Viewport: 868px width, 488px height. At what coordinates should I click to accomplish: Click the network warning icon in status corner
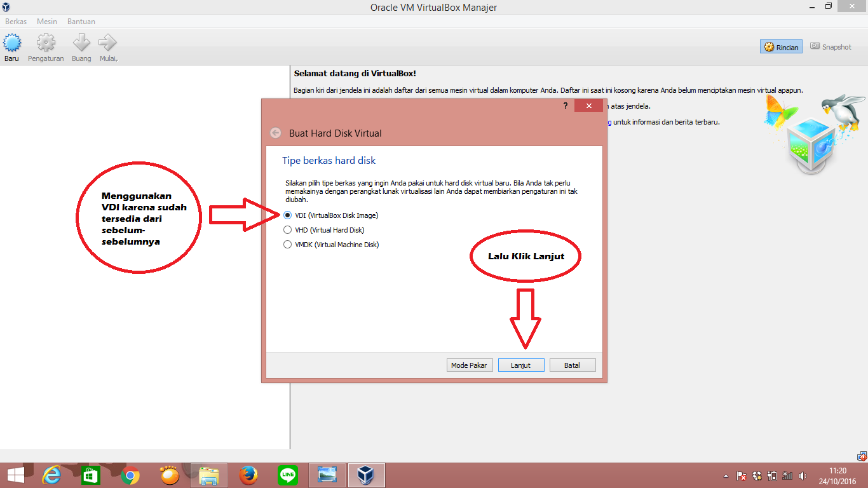[862, 456]
